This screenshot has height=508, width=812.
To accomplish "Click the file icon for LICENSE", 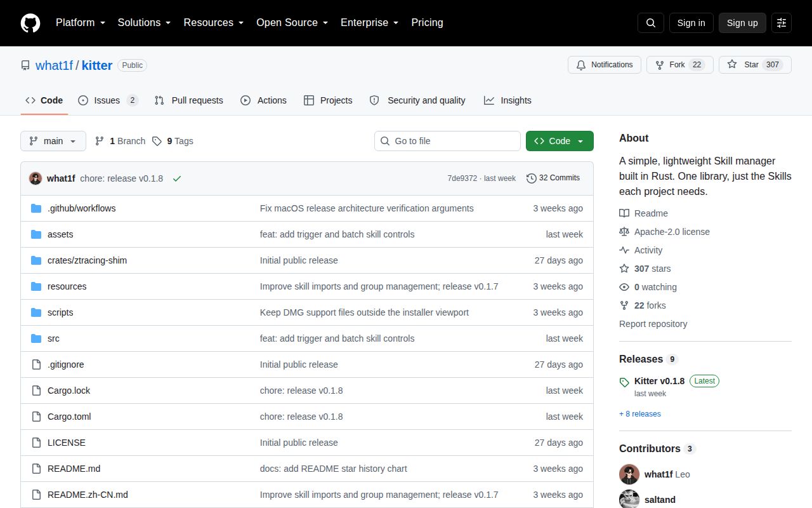I will [36, 443].
